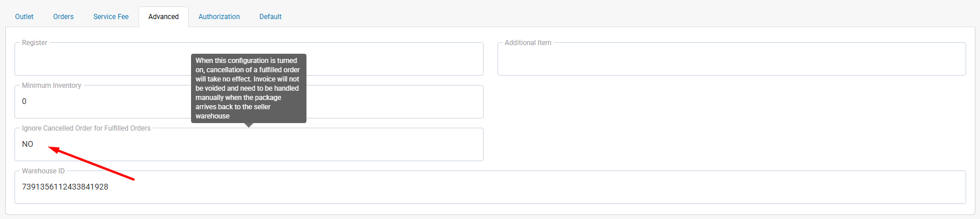Click empty area of Warehouse ID box
This screenshot has height=219, width=980.
[537, 188]
